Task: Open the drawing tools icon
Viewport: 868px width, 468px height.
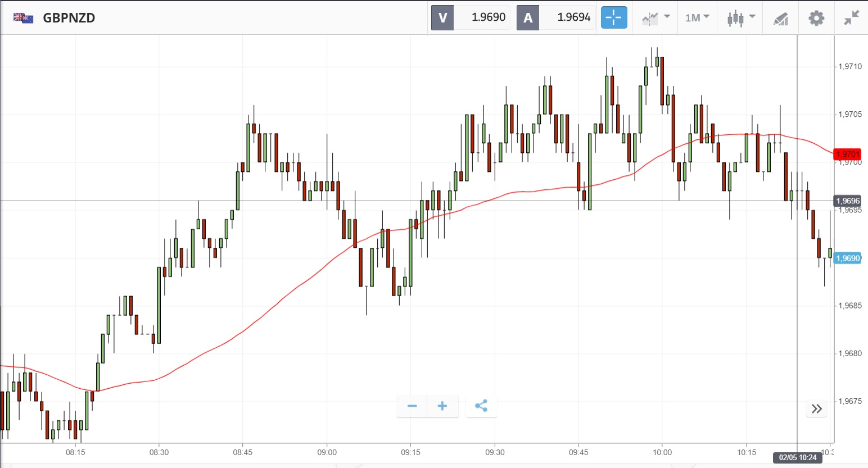Action: tap(781, 19)
